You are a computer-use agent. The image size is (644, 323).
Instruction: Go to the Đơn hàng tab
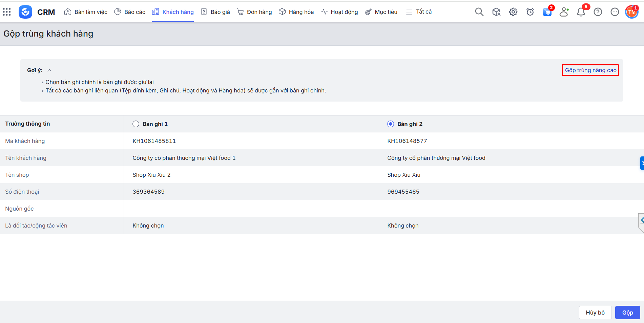click(254, 12)
